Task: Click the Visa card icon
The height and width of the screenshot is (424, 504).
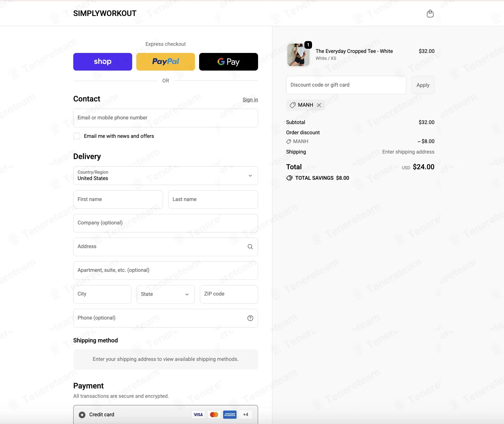Action: click(198, 415)
